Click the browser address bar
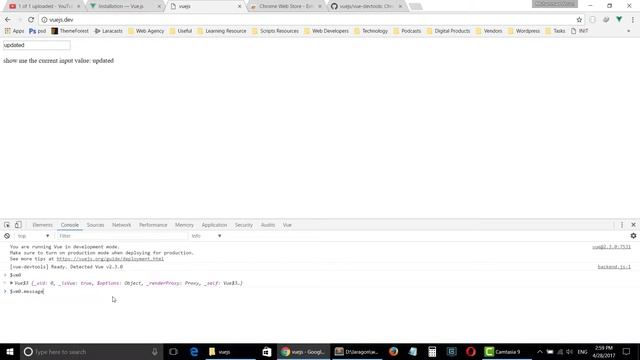 (x=310, y=20)
